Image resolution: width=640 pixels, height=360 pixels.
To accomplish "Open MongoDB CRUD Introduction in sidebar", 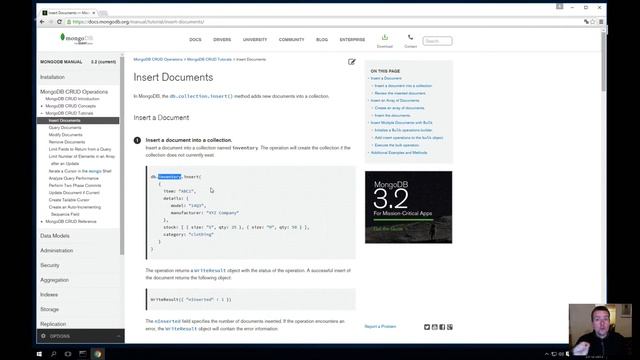I will tap(72, 99).
